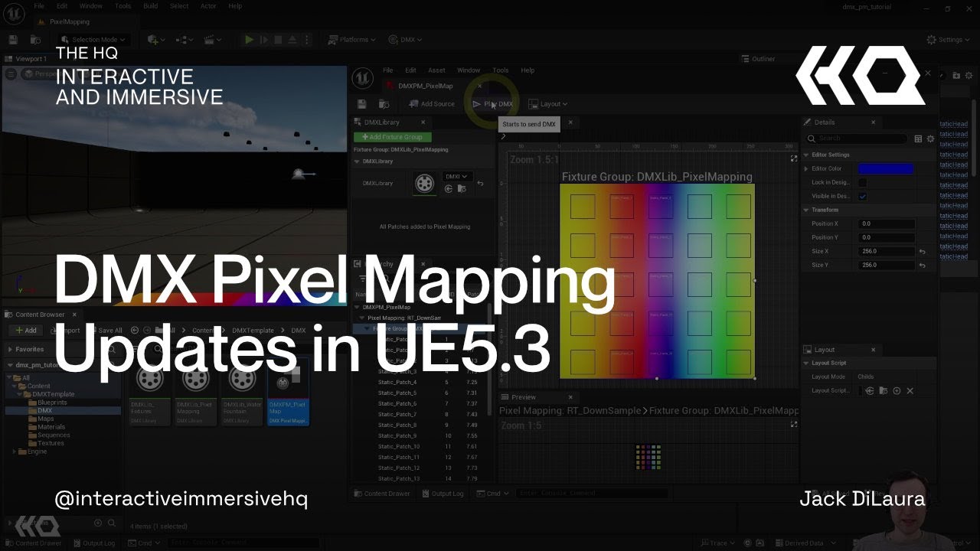Click the Size X value field
Screen dimensions: 980x551
click(x=887, y=251)
